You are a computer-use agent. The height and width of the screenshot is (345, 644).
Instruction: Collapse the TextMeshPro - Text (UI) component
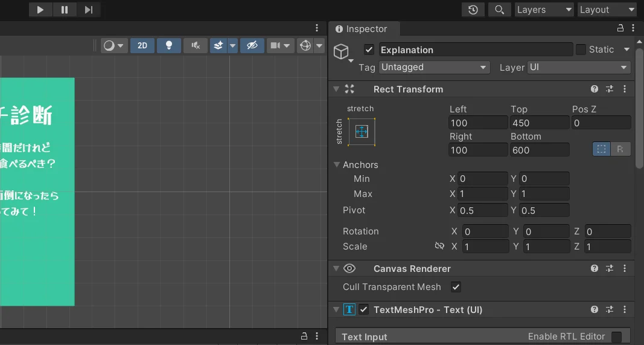point(336,309)
